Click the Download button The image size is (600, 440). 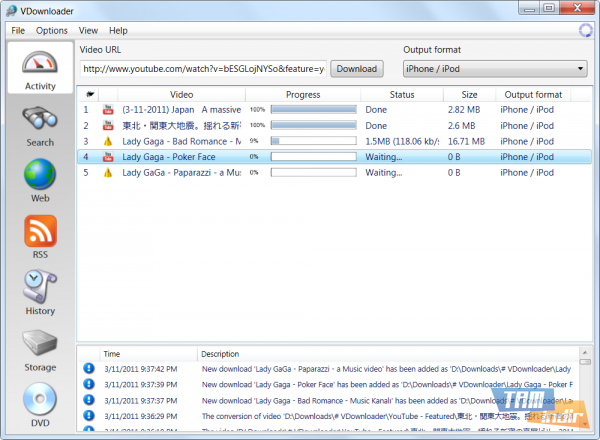tap(357, 69)
